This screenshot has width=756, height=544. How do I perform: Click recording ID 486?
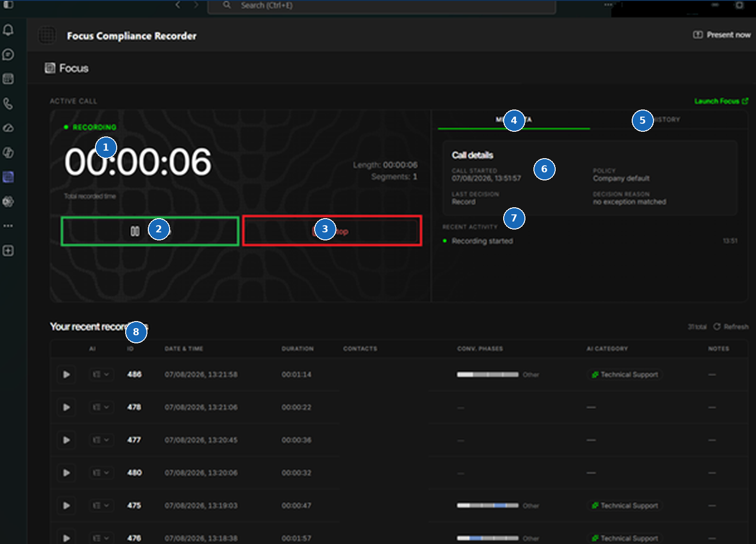tap(135, 374)
